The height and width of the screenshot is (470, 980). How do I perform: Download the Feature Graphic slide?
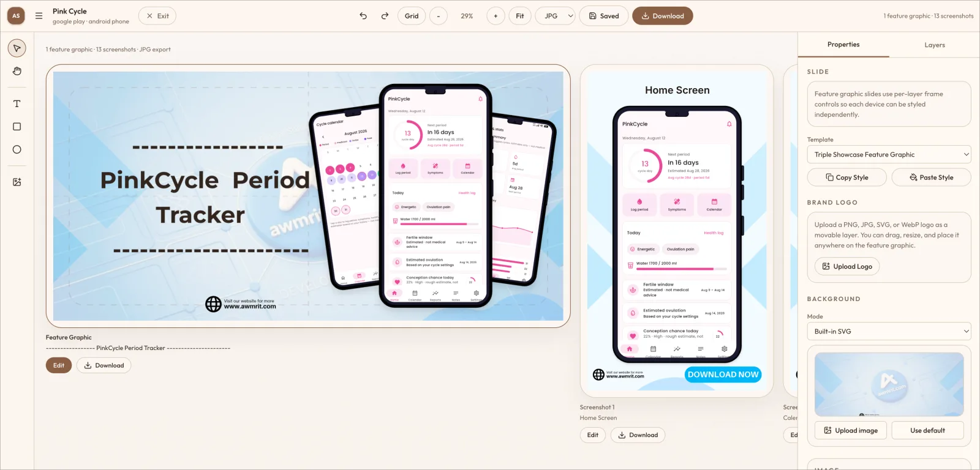click(104, 365)
